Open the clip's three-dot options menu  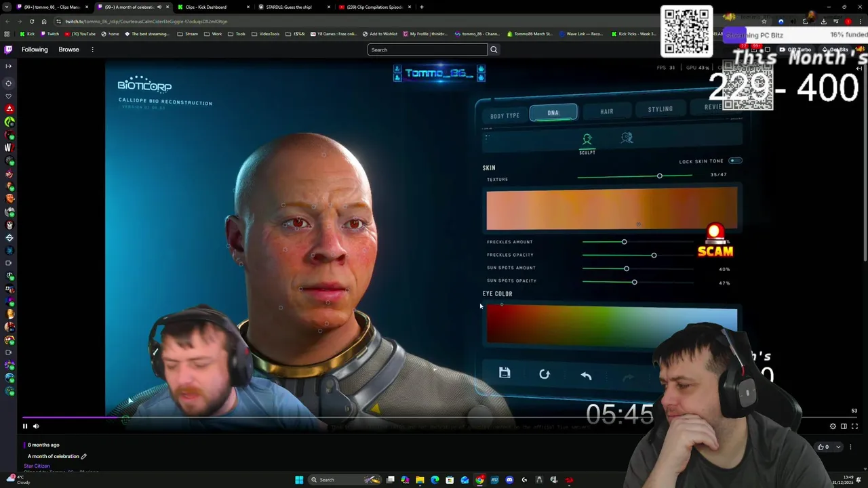coord(850,447)
